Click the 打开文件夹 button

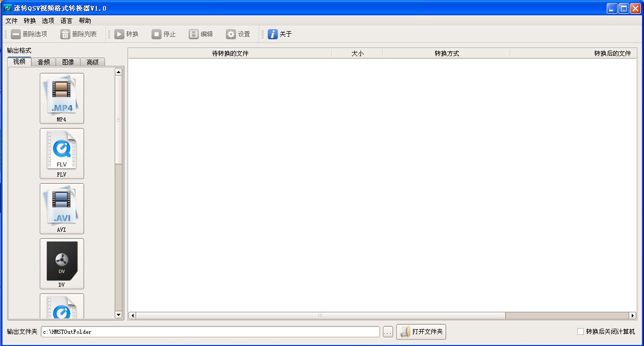pyautogui.click(x=421, y=332)
